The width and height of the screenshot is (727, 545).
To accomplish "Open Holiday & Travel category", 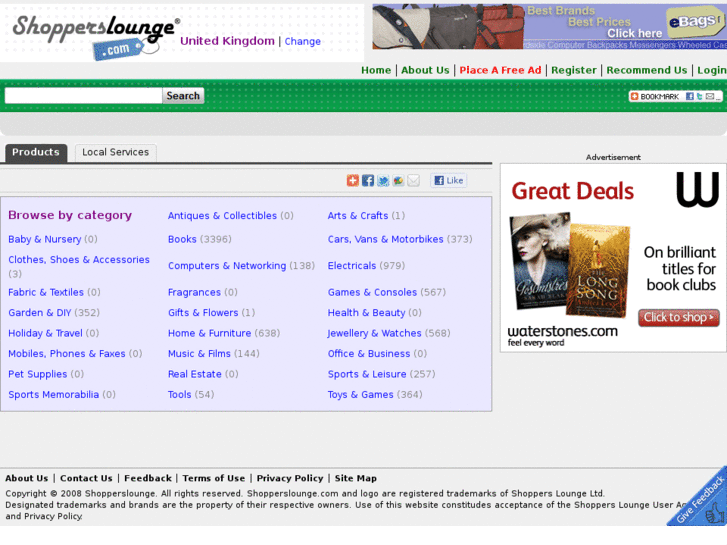I will click(45, 333).
